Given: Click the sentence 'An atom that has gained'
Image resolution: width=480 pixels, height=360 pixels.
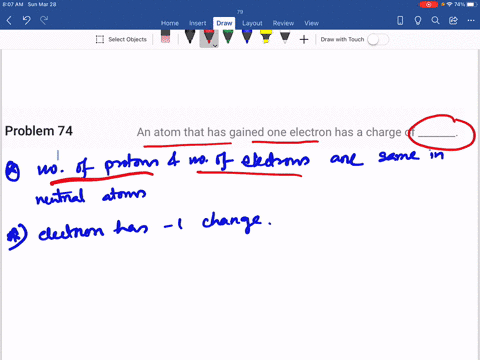Looking at the screenshot, I should pos(201,132).
